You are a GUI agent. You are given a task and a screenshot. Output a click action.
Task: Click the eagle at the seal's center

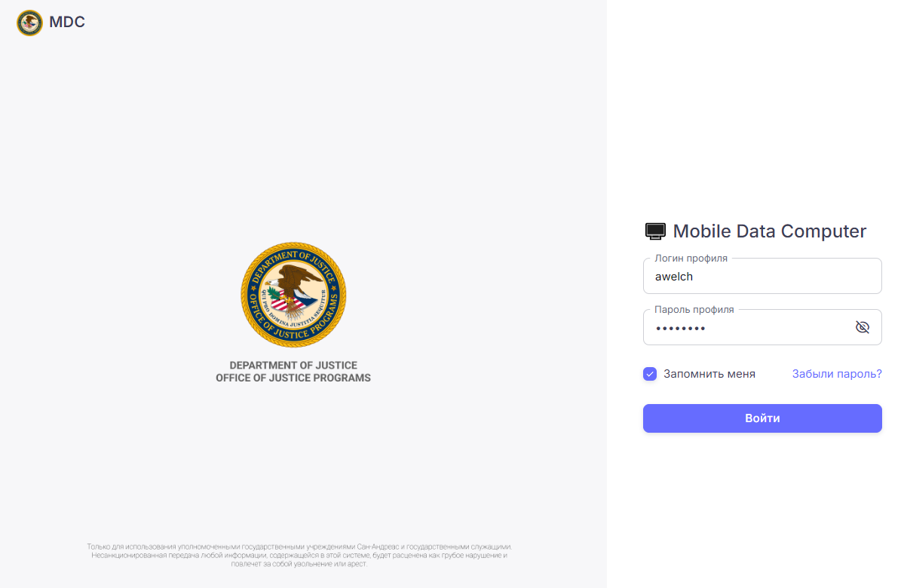[x=294, y=292]
